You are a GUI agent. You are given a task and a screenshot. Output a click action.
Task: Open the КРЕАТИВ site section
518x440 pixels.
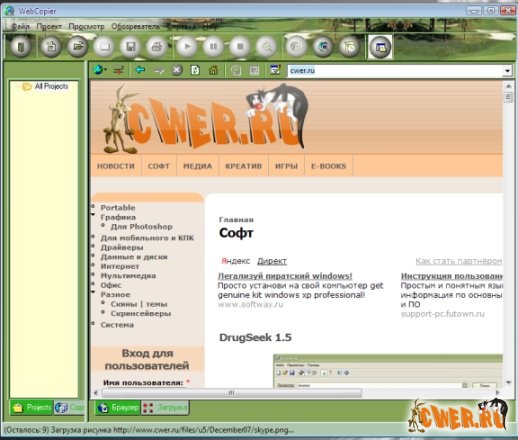tap(244, 166)
